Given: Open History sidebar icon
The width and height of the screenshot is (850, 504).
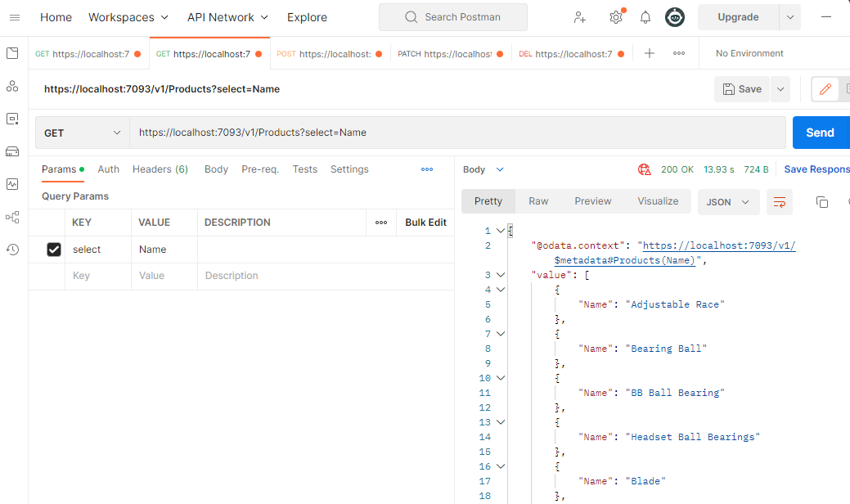Looking at the screenshot, I should pyautogui.click(x=12, y=250).
